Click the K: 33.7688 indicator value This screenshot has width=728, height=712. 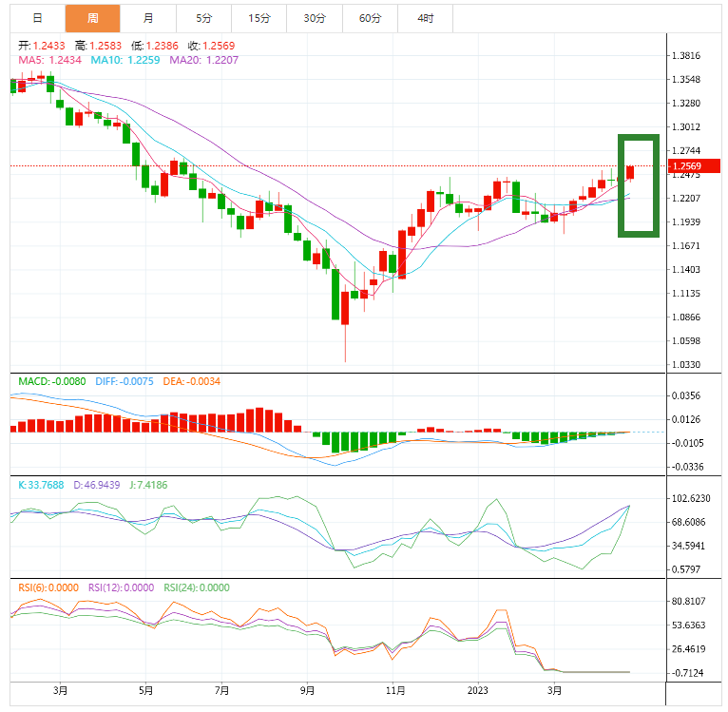point(41,485)
